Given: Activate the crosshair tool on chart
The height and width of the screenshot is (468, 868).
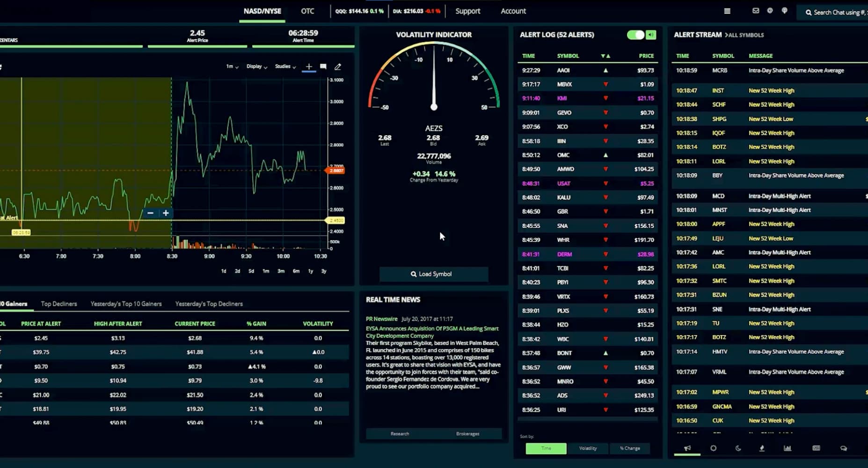Looking at the screenshot, I should [x=309, y=67].
